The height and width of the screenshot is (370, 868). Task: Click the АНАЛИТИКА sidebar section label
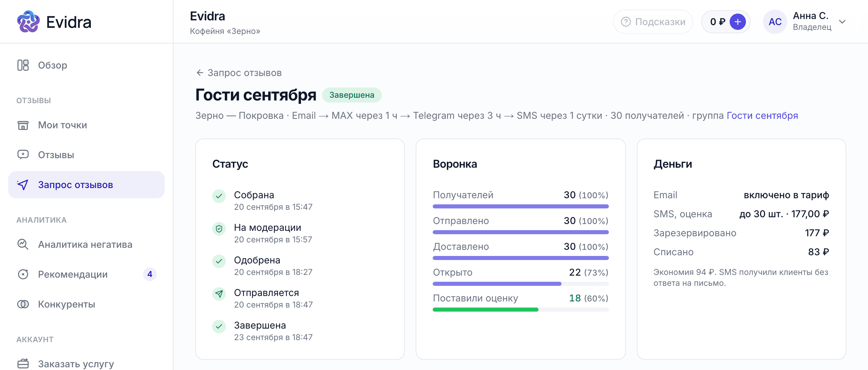click(x=41, y=220)
